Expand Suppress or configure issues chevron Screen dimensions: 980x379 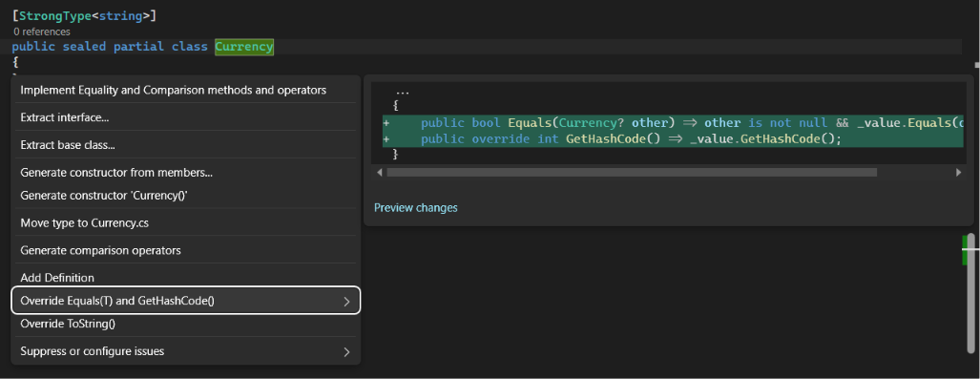(347, 352)
